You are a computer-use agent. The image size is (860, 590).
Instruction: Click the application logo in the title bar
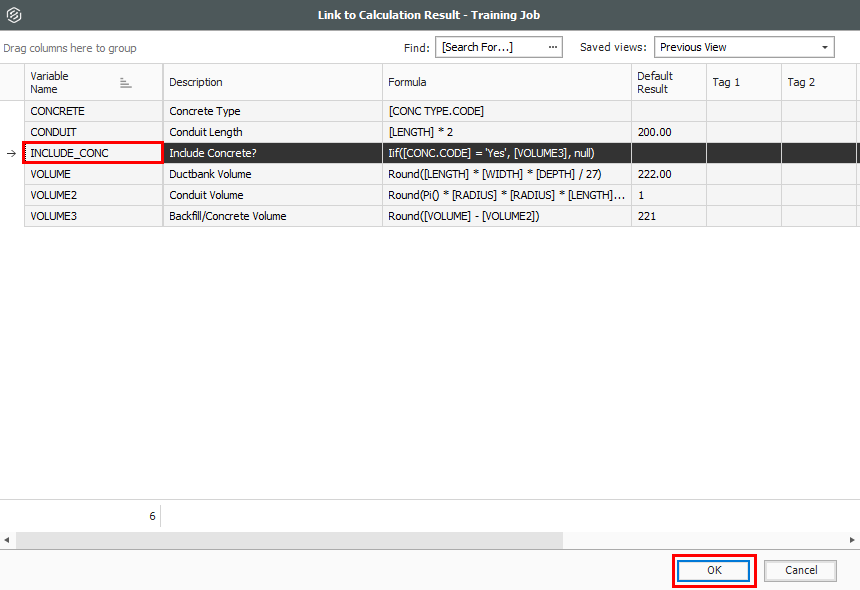[x=13, y=15]
